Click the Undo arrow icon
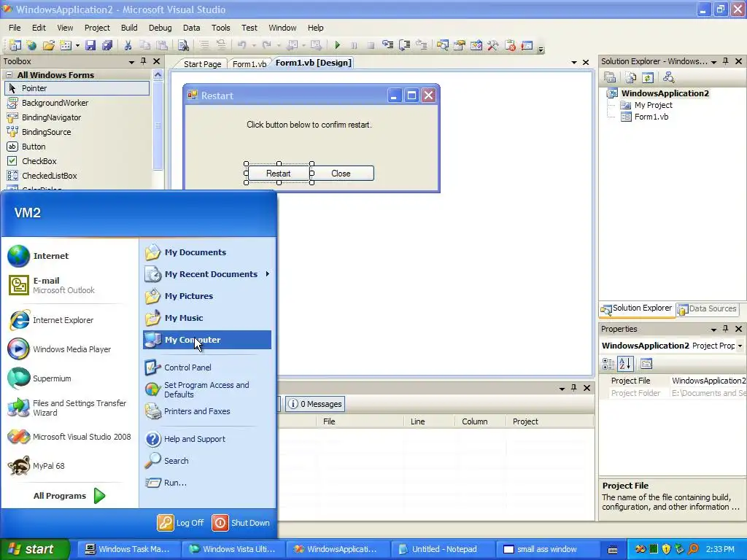 pyautogui.click(x=242, y=45)
